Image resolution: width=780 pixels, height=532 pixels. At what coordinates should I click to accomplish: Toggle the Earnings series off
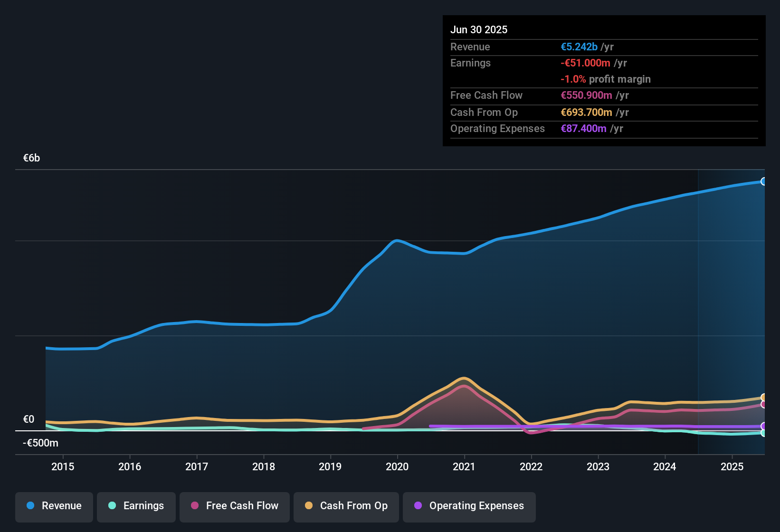pos(136,506)
